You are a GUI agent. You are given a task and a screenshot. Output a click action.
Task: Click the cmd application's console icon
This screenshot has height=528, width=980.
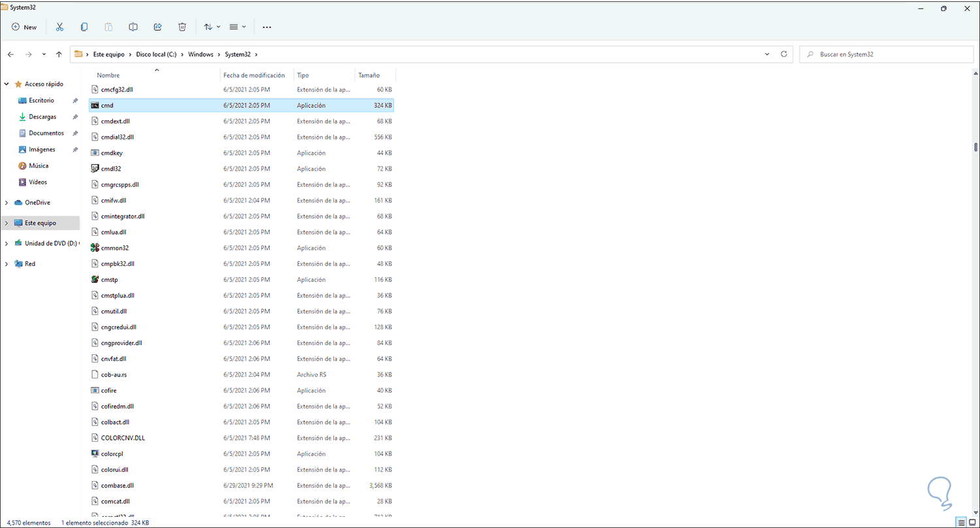pos(95,105)
